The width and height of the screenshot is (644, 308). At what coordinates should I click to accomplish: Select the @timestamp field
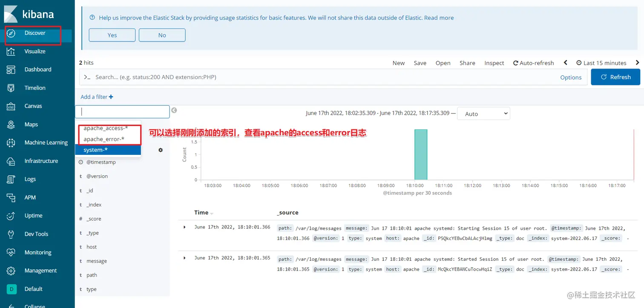click(101, 162)
